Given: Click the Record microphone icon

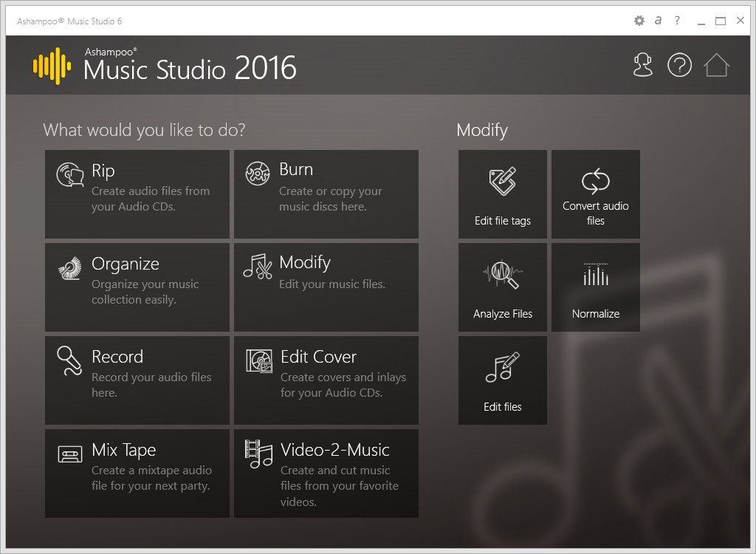Looking at the screenshot, I should pos(69,360).
